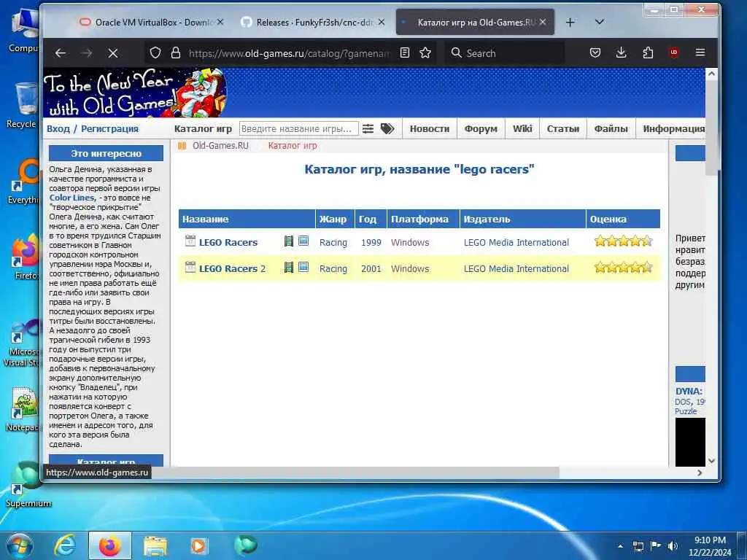
Task: Open the shield tracking protection icon
Action: coord(155,52)
